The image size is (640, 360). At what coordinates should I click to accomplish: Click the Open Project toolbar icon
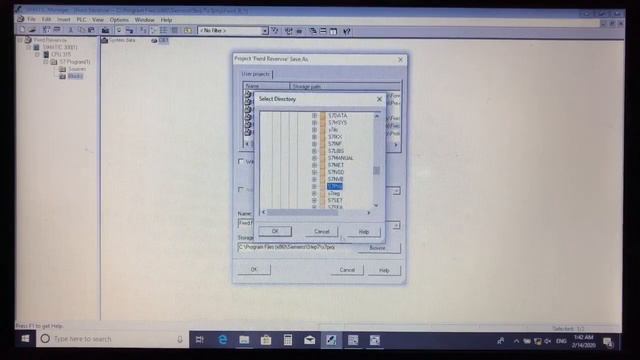tap(32, 30)
